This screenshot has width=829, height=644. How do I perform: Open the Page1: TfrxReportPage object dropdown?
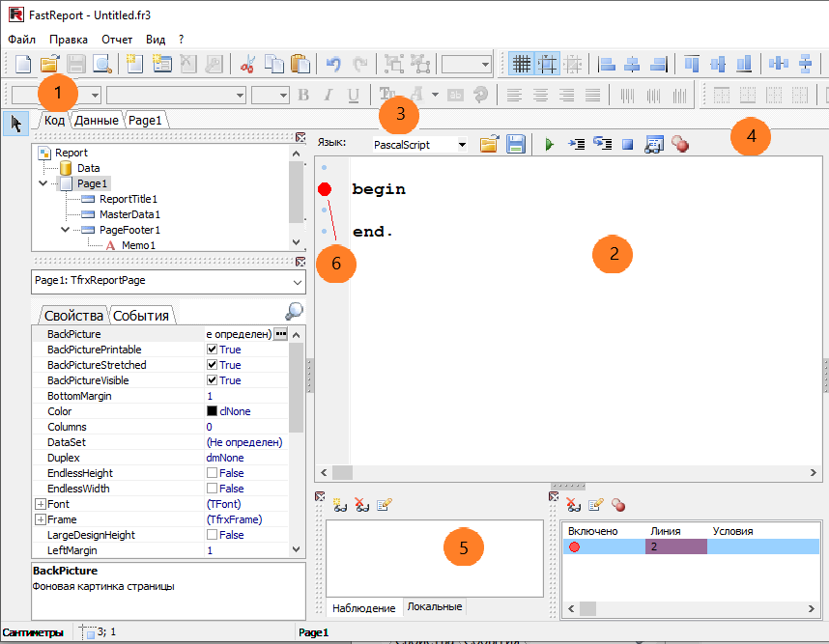pos(296,282)
